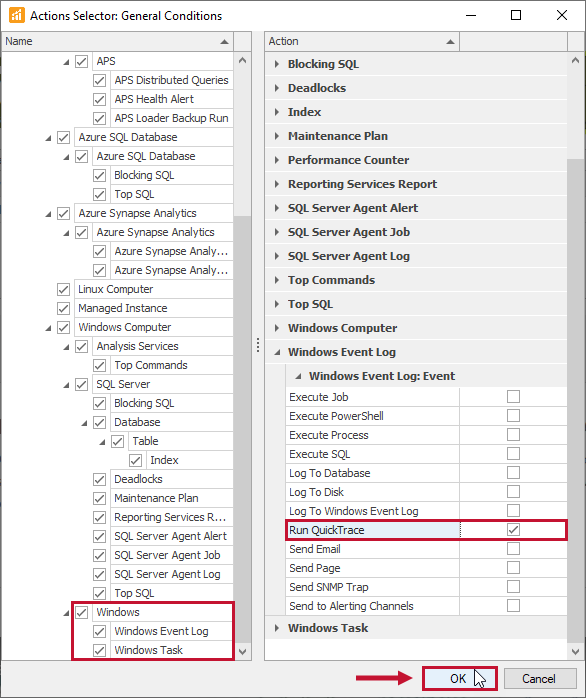Collapse the Azure Synapse Analytics parent node

pyautogui.click(x=48, y=214)
